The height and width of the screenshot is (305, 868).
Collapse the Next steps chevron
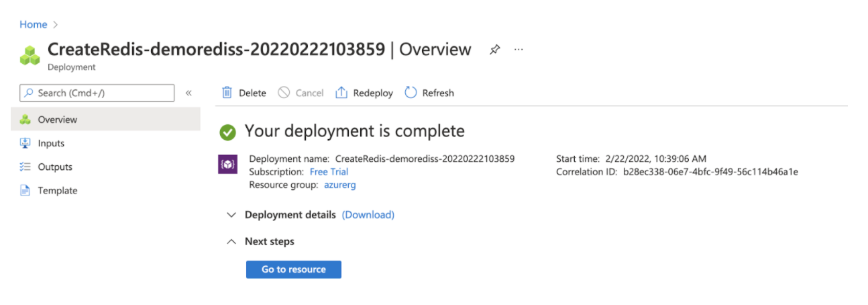coord(232,241)
